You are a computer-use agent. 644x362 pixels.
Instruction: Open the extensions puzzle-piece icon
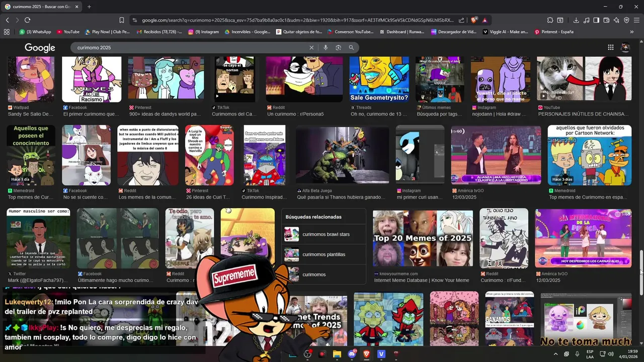pyautogui.click(x=550, y=20)
